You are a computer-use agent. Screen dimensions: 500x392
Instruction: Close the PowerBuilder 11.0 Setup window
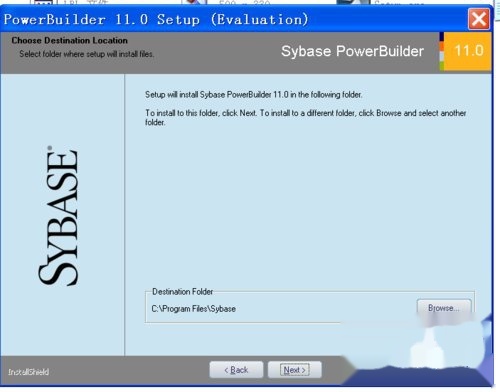click(479, 19)
